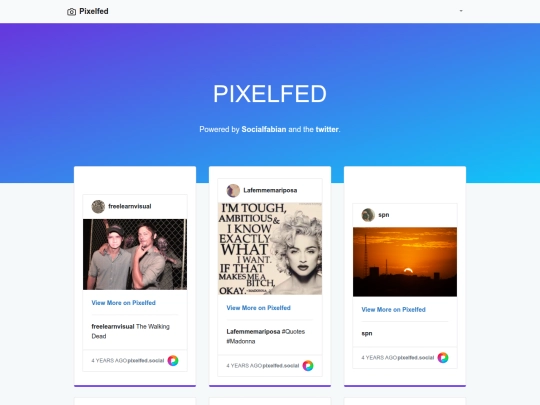This screenshot has height=405, width=540.
Task: Click the Pixelfed rainbow icon on spn card
Action: (443, 357)
